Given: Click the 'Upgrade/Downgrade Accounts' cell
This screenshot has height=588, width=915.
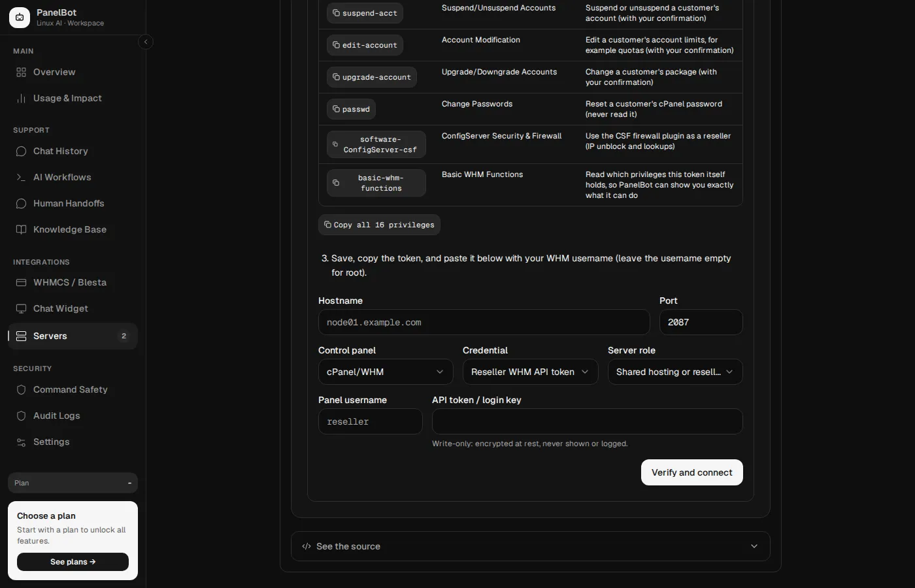Looking at the screenshot, I should point(499,72).
